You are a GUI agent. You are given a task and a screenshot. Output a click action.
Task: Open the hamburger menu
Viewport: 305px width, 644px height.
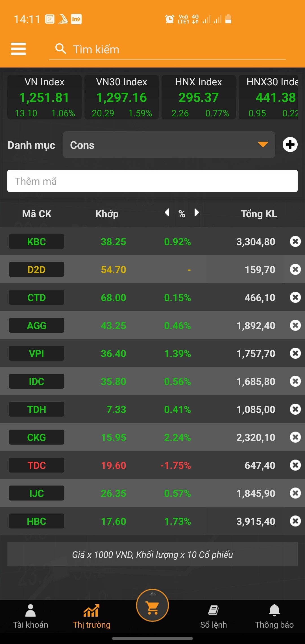coord(18,49)
